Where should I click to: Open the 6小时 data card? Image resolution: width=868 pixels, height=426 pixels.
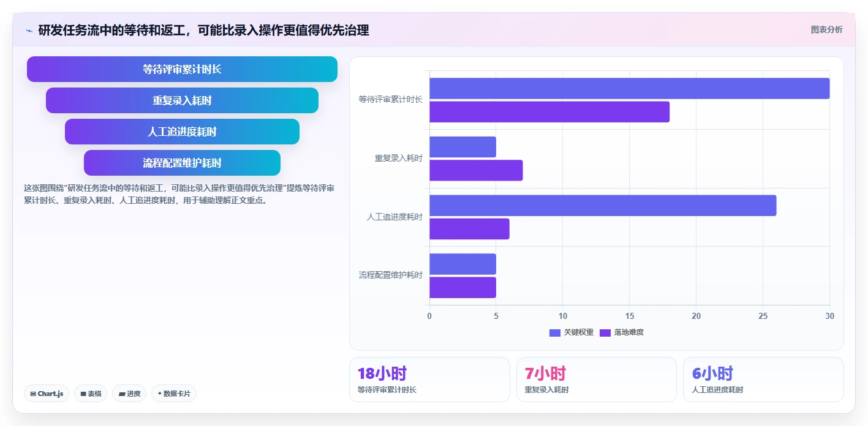763,379
